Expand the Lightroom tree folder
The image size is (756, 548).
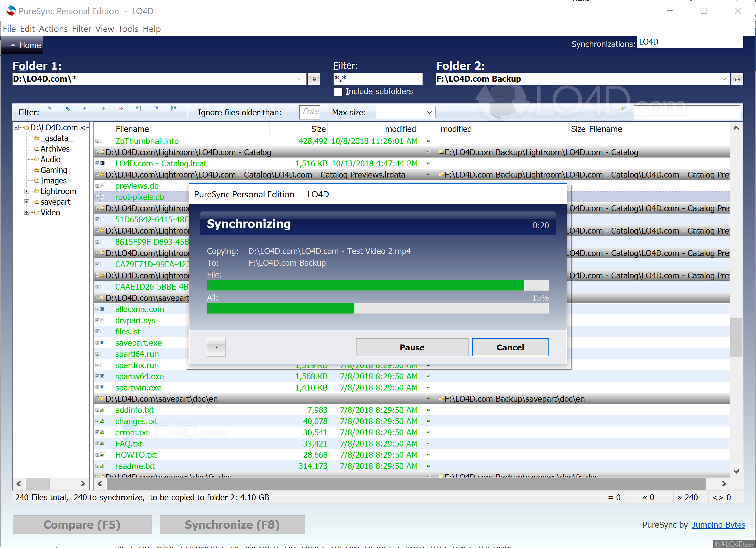(26, 191)
